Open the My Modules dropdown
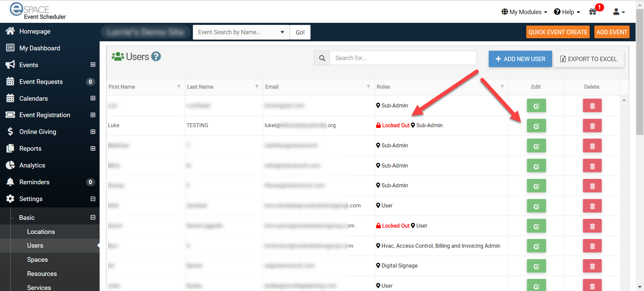Viewport: 644px width, 291px height. click(x=525, y=12)
